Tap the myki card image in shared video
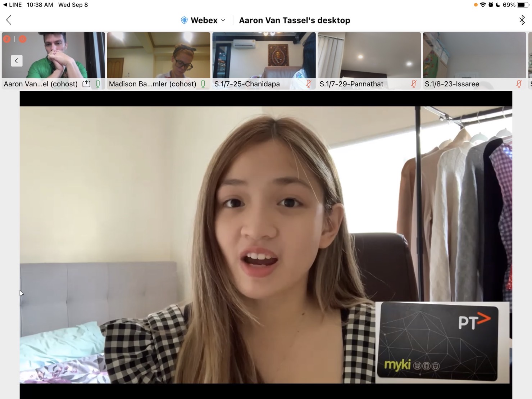 pos(442,342)
